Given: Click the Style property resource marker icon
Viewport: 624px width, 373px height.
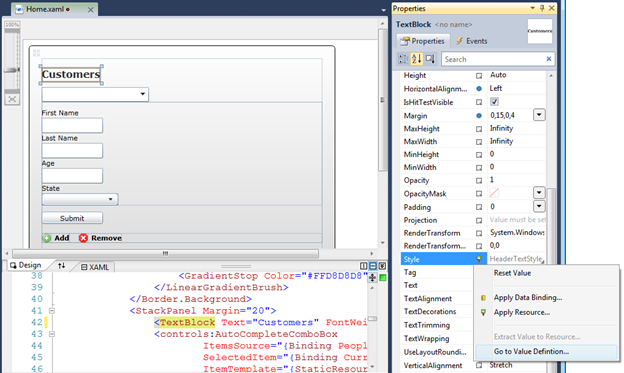Looking at the screenshot, I should [x=479, y=259].
